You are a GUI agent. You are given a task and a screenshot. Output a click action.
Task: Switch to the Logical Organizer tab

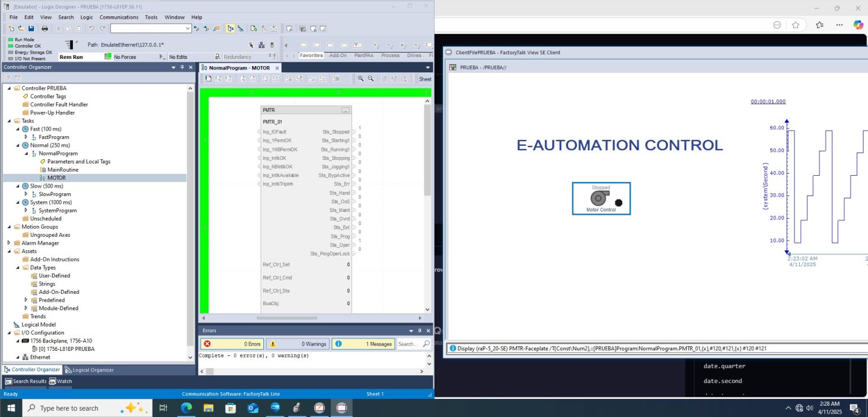click(x=93, y=369)
